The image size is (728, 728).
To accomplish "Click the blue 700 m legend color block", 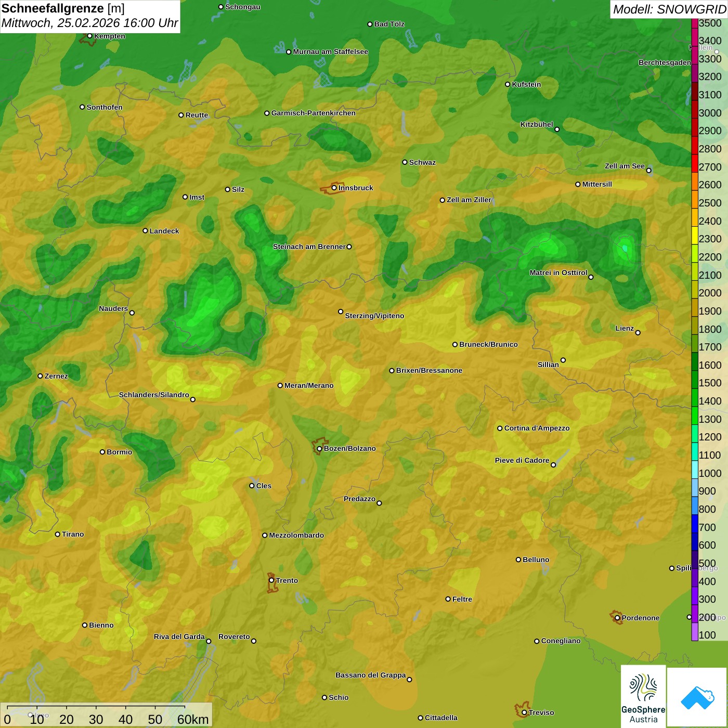I will pos(695,523).
